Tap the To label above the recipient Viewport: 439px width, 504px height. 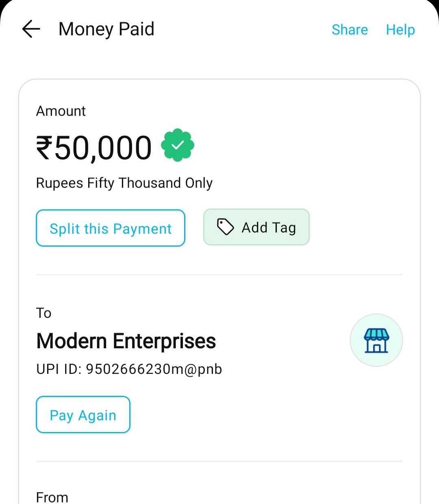pyautogui.click(x=44, y=313)
